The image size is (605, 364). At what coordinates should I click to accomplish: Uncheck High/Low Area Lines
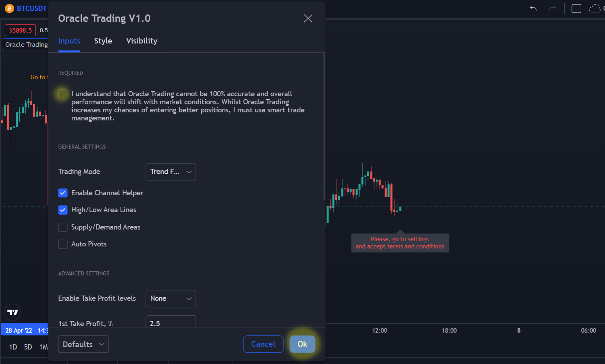click(x=63, y=210)
